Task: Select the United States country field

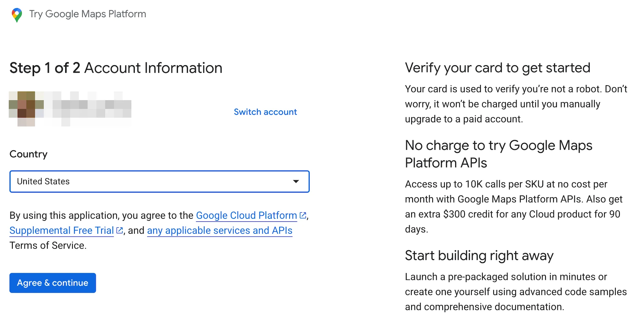Action: [x=159, y=181]
